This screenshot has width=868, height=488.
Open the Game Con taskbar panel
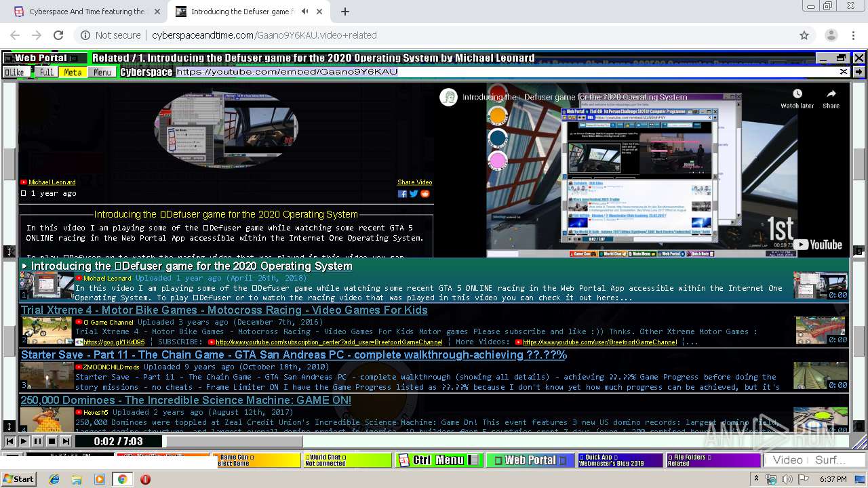[x=258, y=460]
